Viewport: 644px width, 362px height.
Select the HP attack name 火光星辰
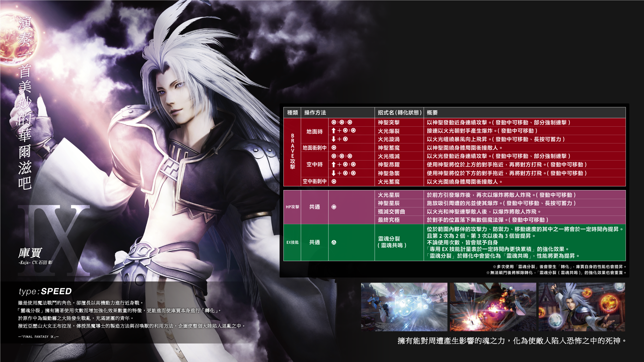389,195
